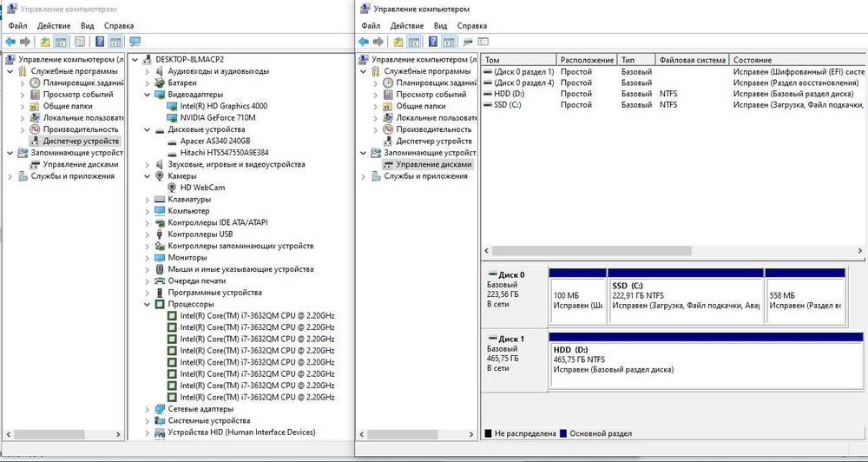Click Не распределена legend color swatch
This screenshot has width=868, height=462.
point(488,433)
